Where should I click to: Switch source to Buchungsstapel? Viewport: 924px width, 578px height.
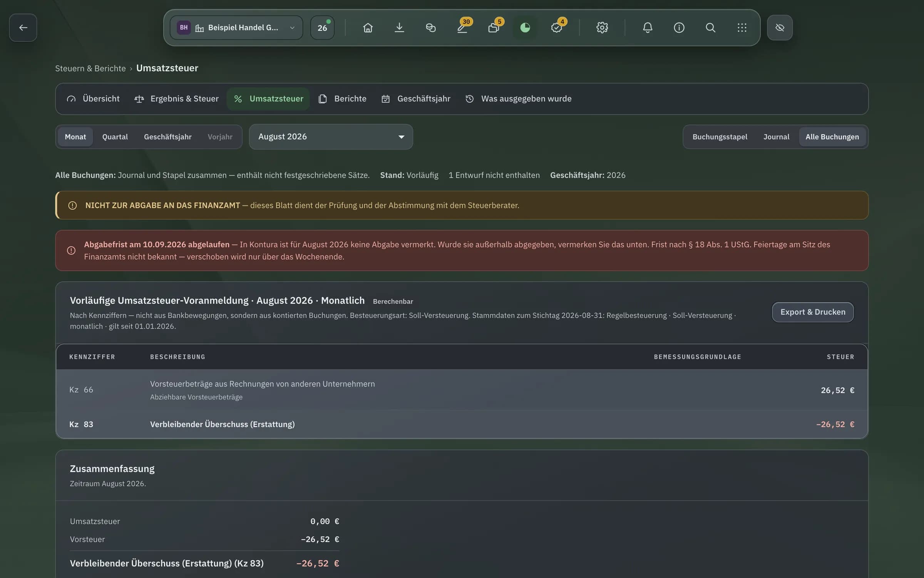pos(720,137)
